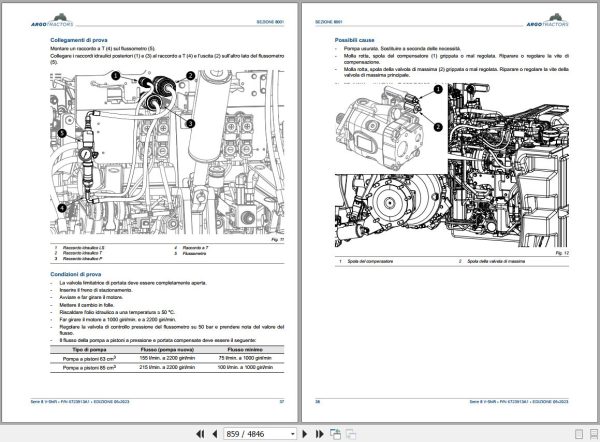Click Argo Tractors logo on right page
This screenshot has width=600, height=442.
click(548, 21)
